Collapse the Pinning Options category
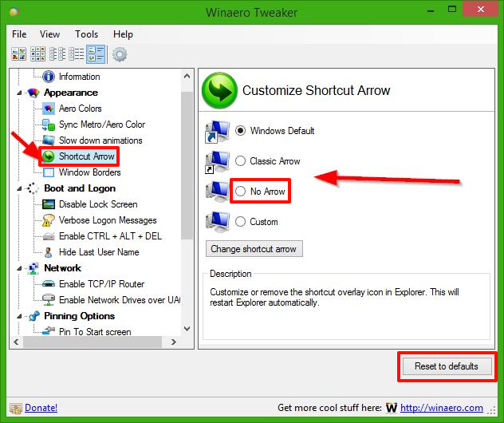 (20, 316)
